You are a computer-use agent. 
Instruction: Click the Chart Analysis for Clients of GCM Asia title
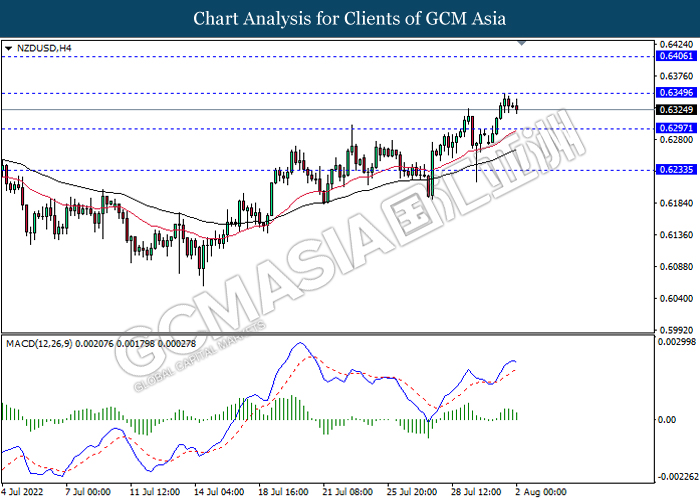350,19
